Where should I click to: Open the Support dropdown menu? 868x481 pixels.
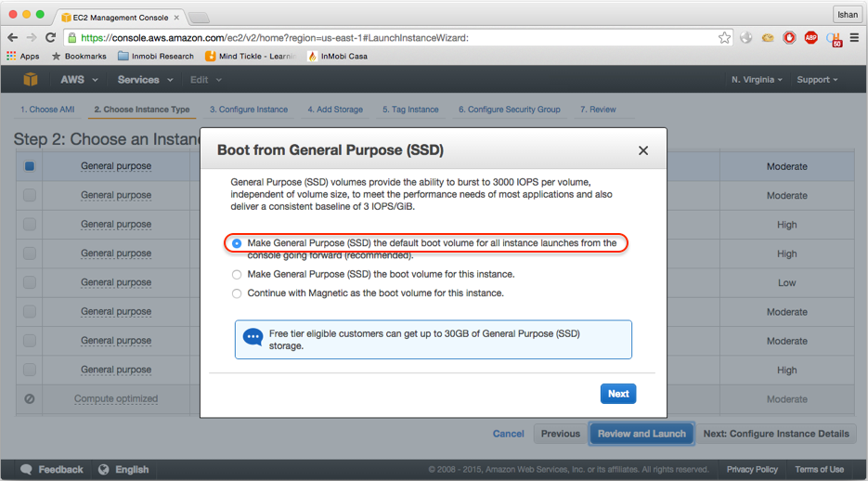click(817, 80)
